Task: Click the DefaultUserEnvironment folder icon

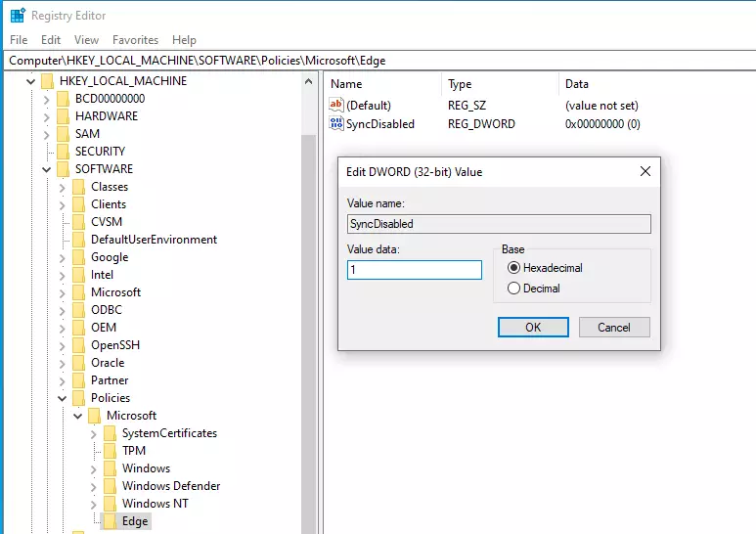Action: click(78, 240)
